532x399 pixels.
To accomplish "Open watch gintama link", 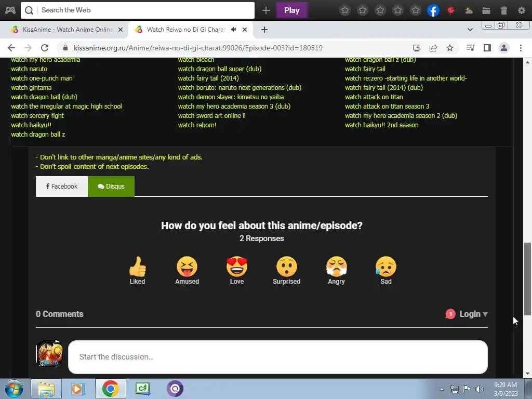I will [31, 88].
